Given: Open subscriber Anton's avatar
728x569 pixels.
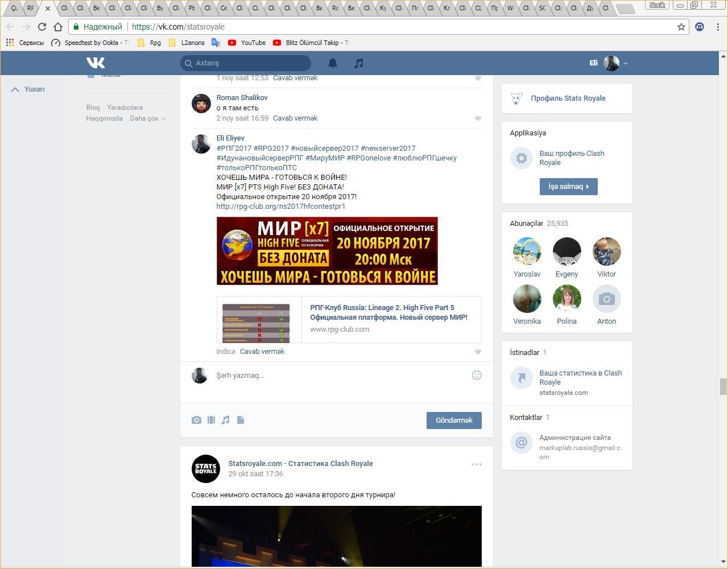Looking at the screenshot, I should click(x=606, y=299).
